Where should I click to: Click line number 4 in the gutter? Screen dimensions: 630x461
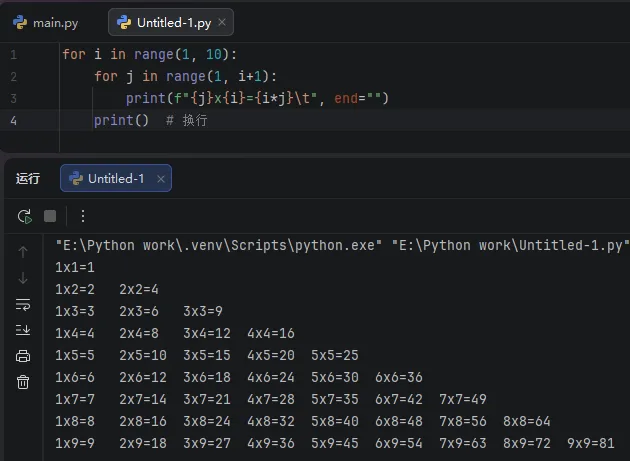(13, 120)
